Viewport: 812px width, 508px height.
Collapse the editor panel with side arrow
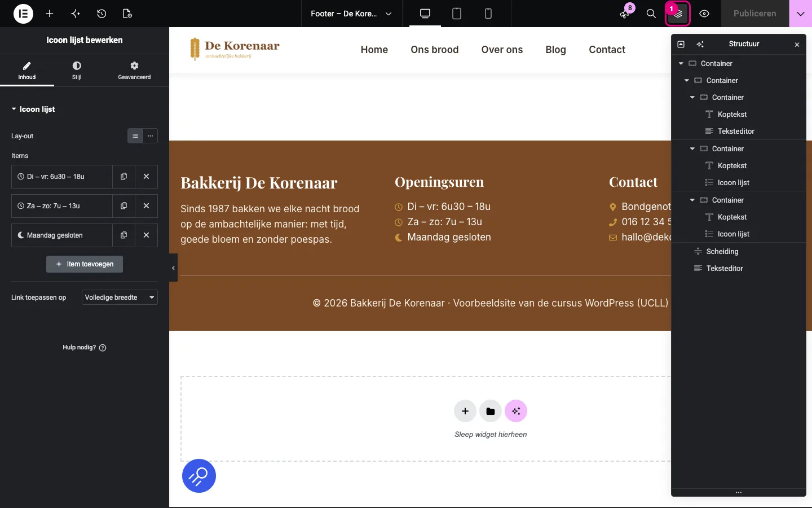click(x=173, y=268)
